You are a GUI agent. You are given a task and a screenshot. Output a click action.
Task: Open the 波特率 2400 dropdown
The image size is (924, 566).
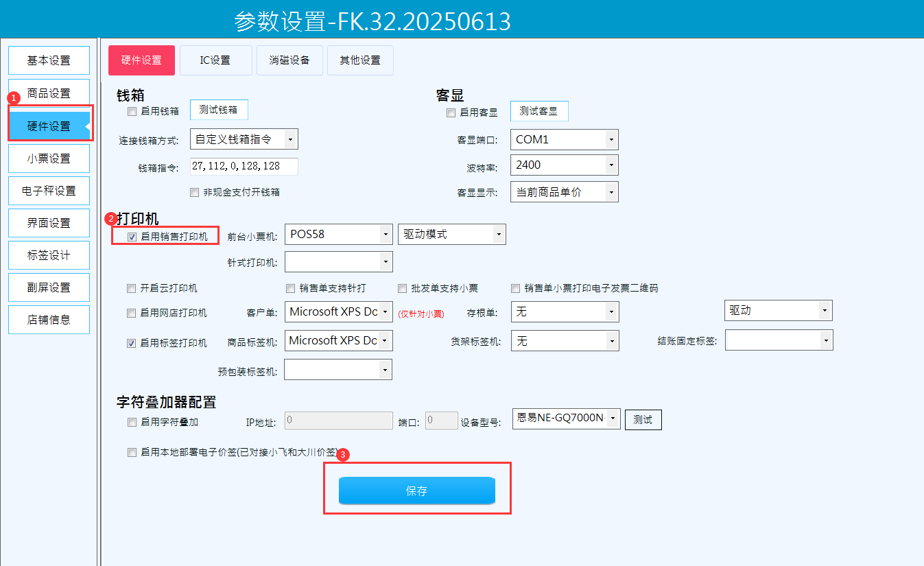[564, 165]
